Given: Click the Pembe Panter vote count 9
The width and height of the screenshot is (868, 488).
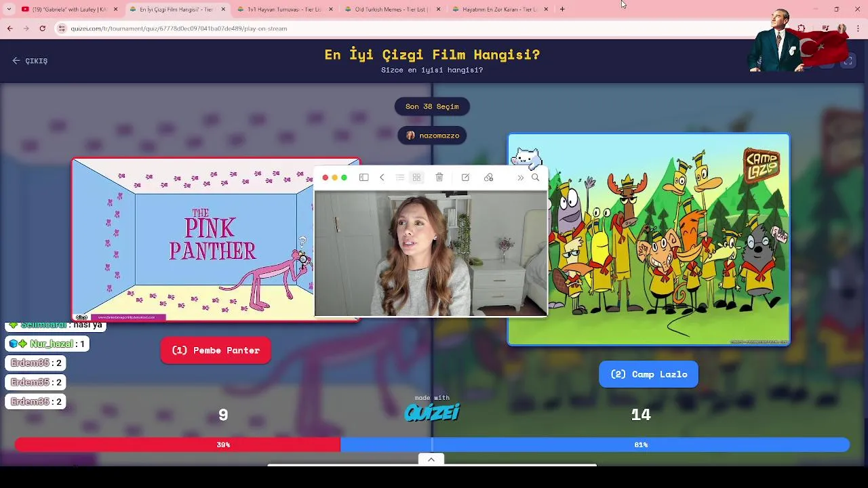Looking at the screenshot, I should coord(223,415).
